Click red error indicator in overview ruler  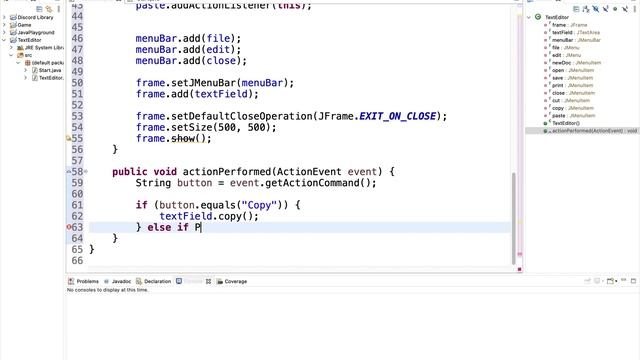[520, 269]
